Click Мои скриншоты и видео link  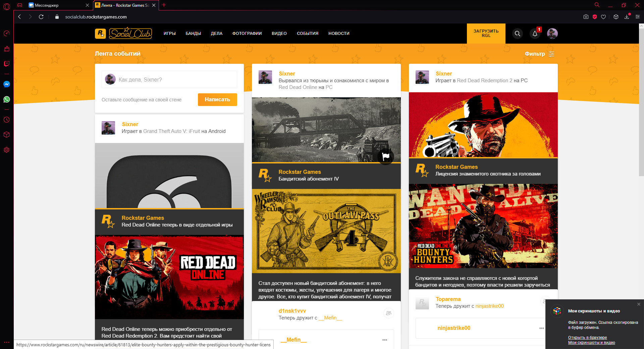591,343
